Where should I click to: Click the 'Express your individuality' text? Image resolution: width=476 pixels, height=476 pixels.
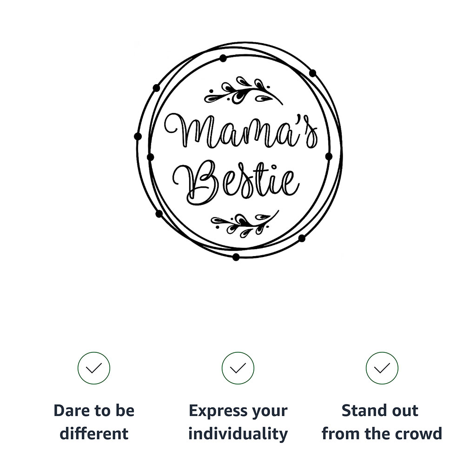tap(238, 422)
